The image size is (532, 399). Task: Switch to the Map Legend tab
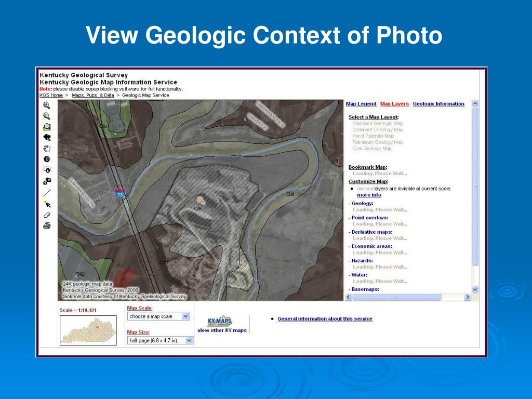coord(361,104)
